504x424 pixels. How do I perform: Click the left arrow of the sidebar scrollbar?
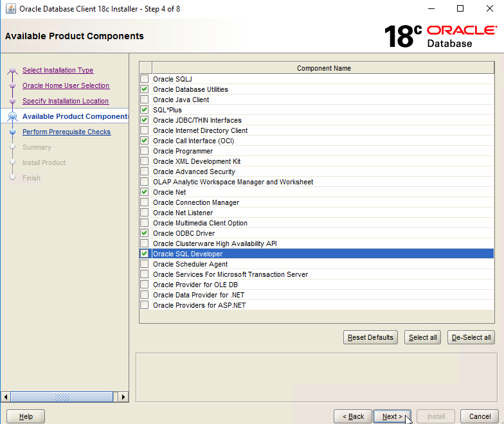pos(5,397)
